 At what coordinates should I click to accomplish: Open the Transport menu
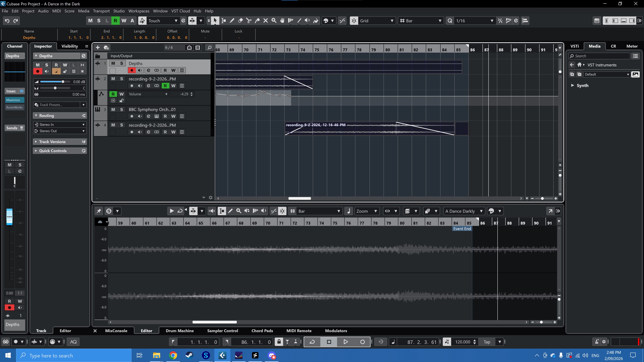(101, 11)
